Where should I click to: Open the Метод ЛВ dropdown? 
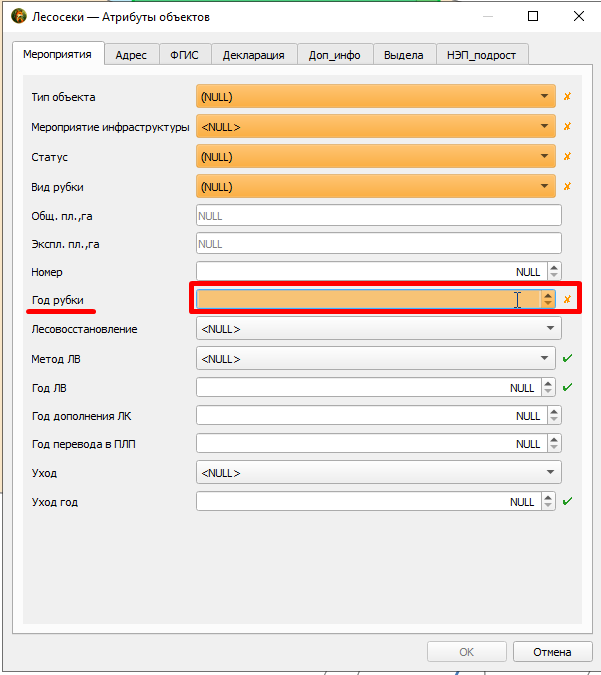click(375, 358)
